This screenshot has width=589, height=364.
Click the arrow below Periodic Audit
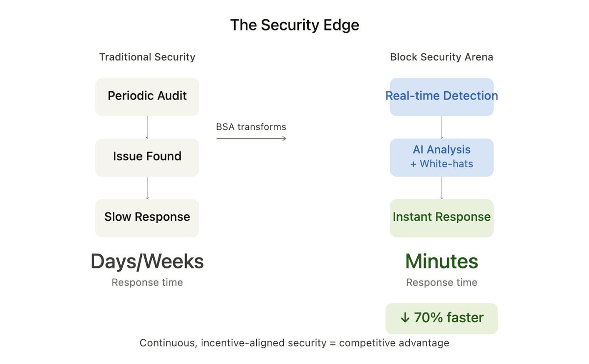tap(147, 127)
